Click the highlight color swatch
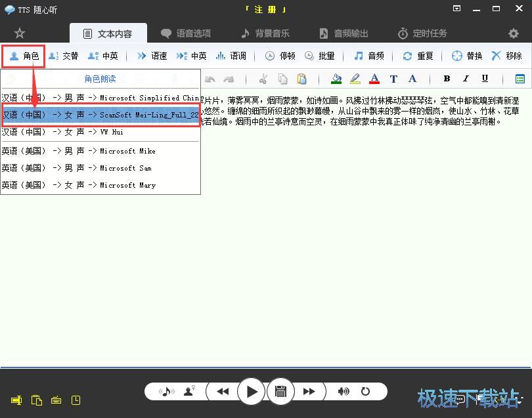 (355, 79)
